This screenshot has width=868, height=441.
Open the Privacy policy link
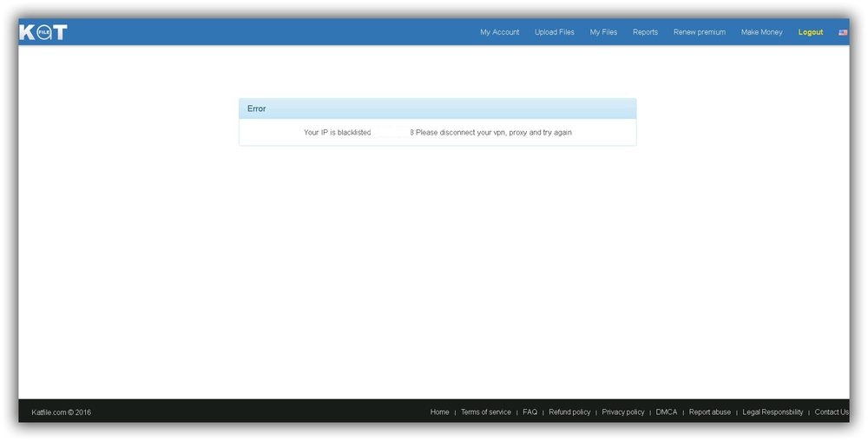622,412
